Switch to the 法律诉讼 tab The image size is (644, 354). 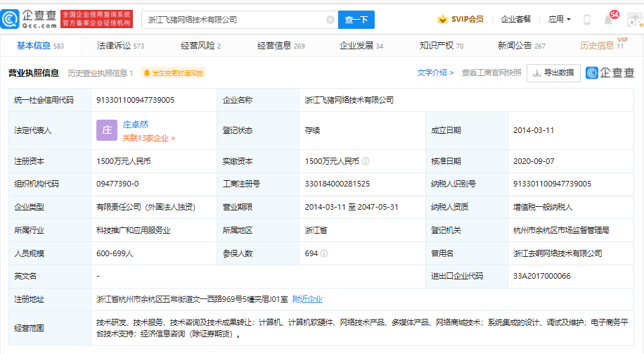[120, 46]
